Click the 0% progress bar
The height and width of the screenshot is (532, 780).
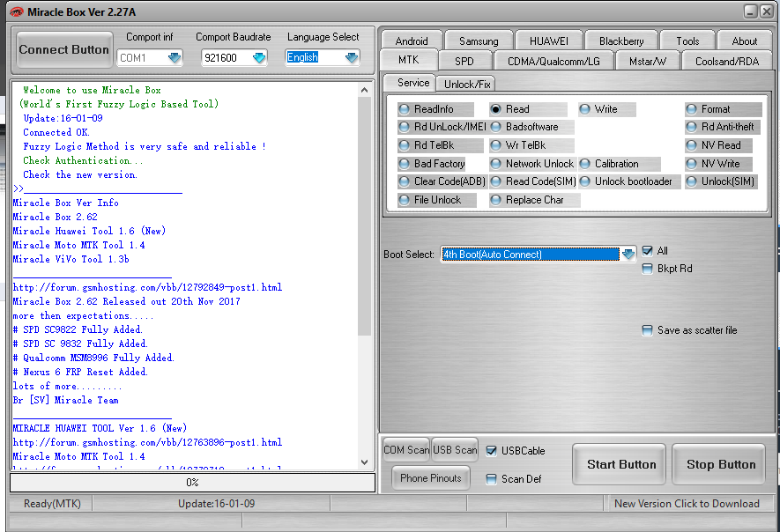pyautogui.click(x=192, y=483)
